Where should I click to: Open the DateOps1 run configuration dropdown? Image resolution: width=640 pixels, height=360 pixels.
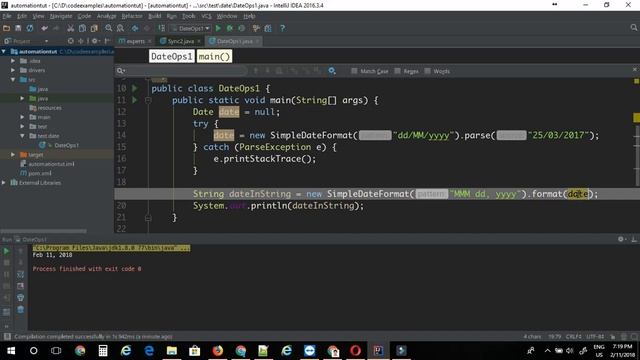click(191, 28)
